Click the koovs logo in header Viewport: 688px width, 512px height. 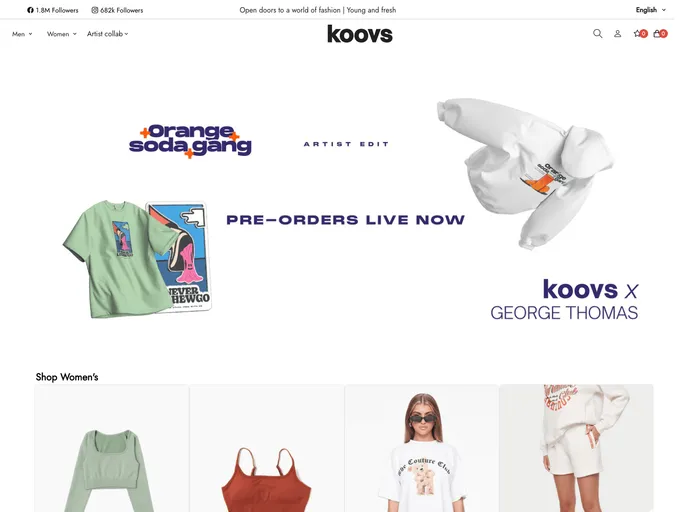pyautogui.click(x=360, y=34)
